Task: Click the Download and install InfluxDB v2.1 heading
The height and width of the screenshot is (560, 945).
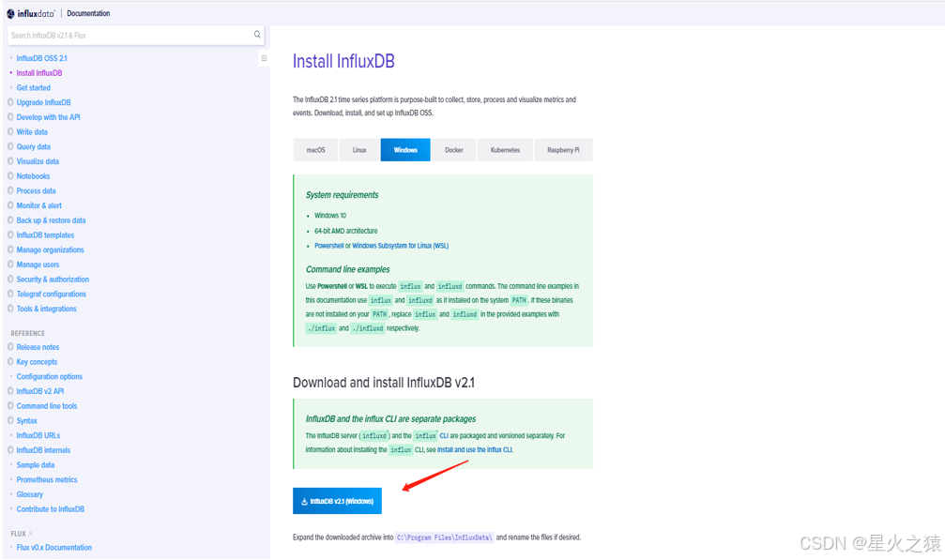Action: [383, 383]
